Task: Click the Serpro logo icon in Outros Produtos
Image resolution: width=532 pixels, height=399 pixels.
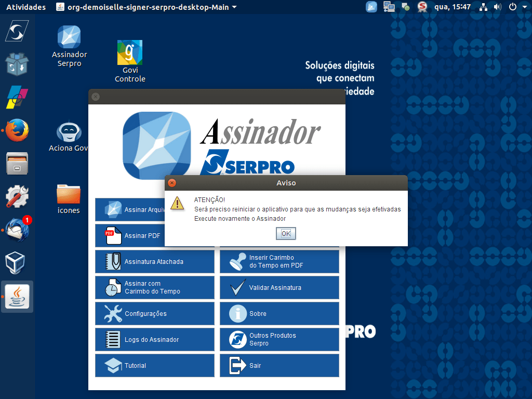Action: tap(237, 339)
